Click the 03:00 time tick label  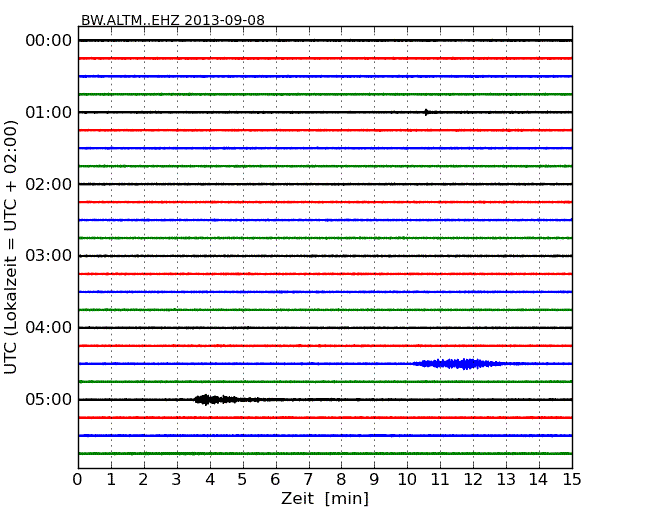tap(49, 255)
